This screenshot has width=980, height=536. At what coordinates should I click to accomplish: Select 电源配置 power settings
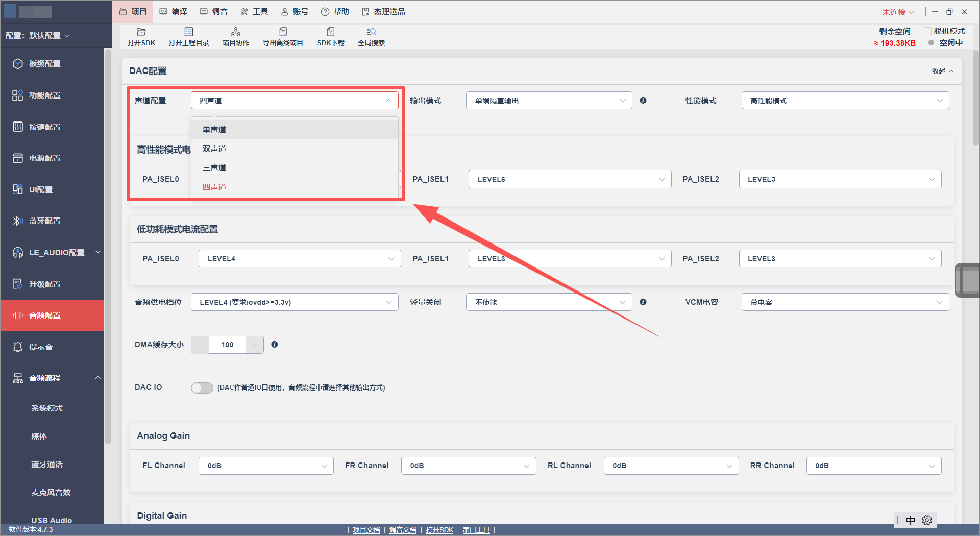(x=52, y=158)
